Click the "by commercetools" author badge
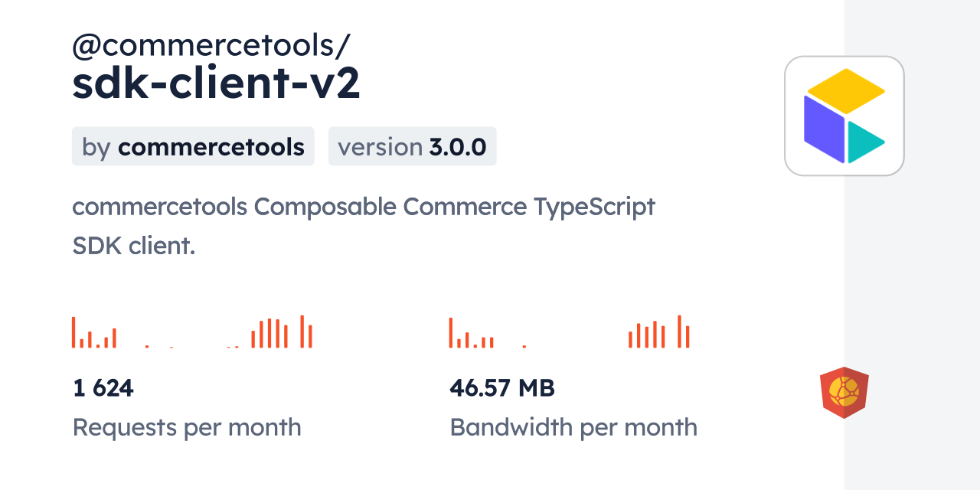 tap(193, 146)
